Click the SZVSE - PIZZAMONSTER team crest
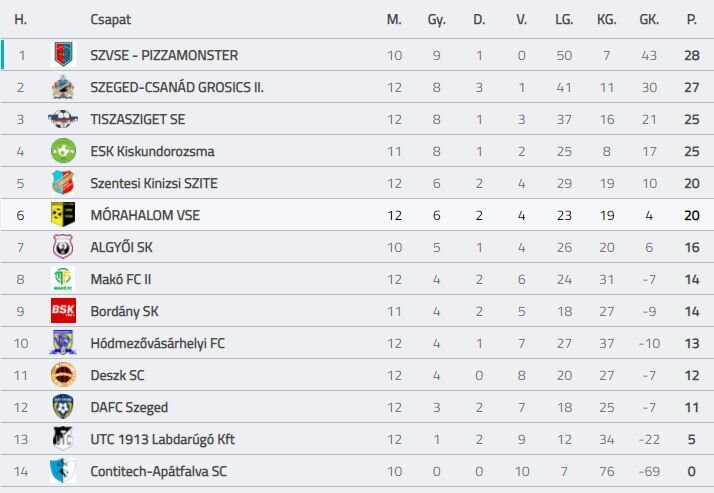The width and height of the screenshot is (714, 493). (x=63, y=55)
